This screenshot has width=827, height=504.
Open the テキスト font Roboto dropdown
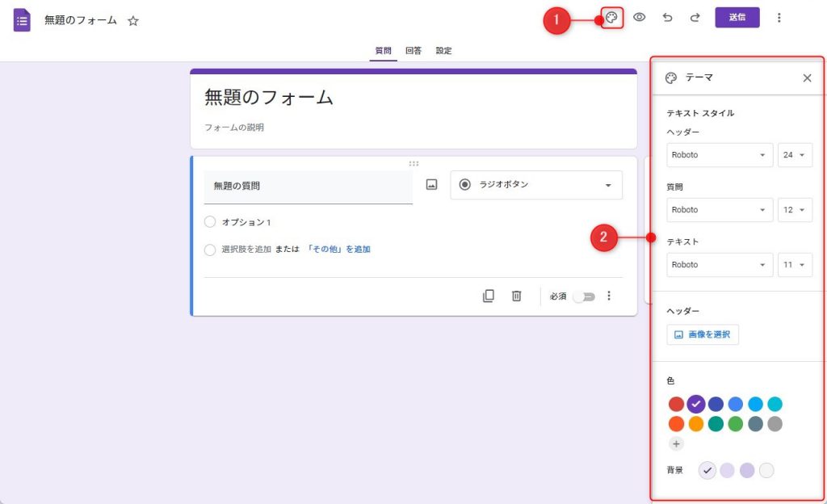[x=720, y=265]
